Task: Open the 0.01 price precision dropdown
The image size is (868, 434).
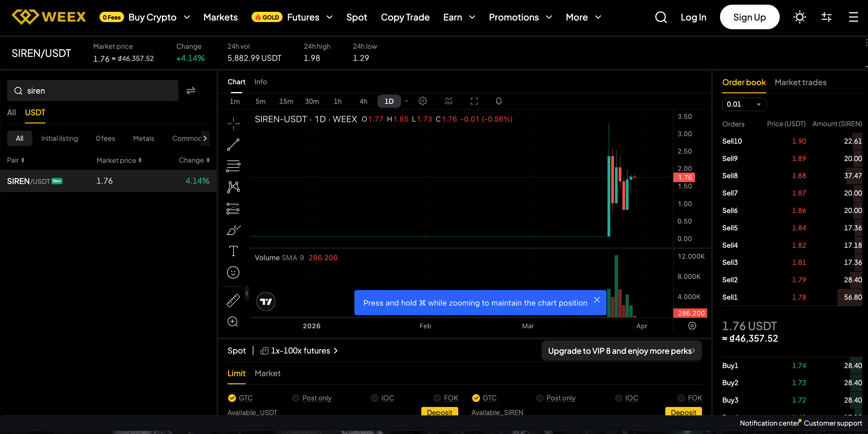Action: [744, 104]
